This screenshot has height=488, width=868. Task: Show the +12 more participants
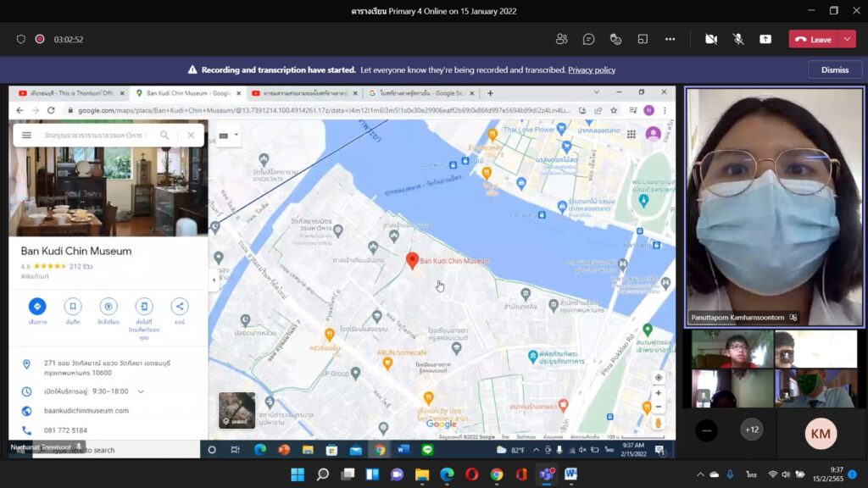coord(752,430)
